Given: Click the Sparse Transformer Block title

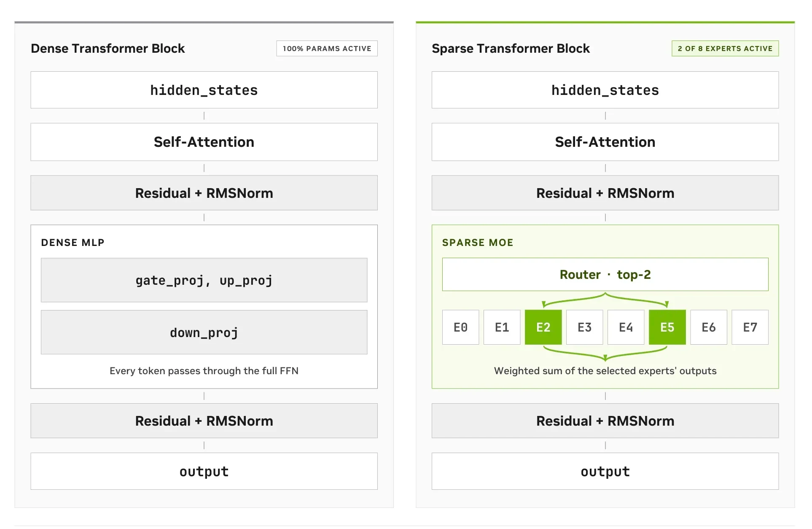Looking at the screenshot, I should pos(511,49).
